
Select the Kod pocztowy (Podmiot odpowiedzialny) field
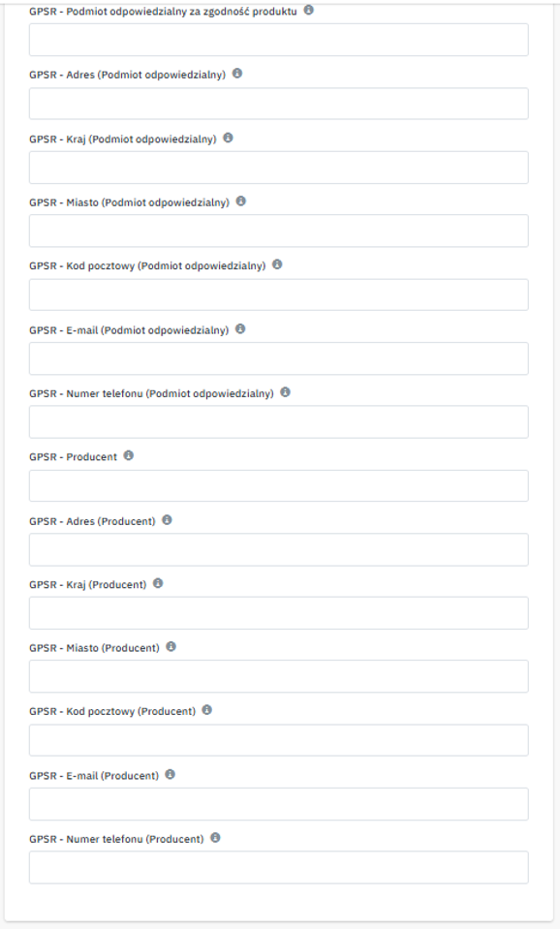coord(278,294)
